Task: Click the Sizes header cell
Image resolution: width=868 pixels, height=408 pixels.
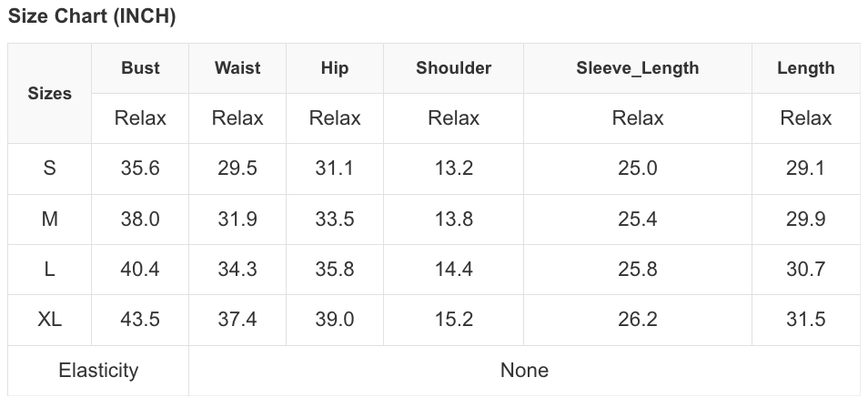Action: [x=50, y=93]
